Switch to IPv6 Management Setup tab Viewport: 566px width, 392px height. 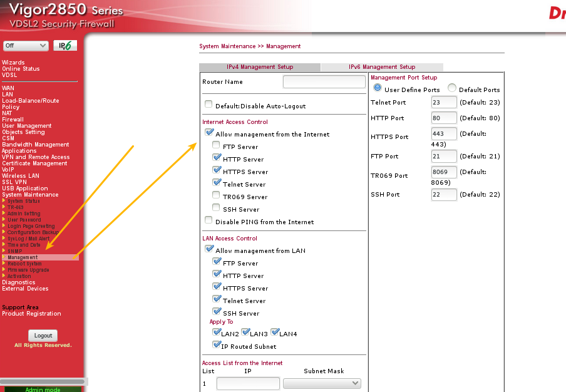coord(381,67)
